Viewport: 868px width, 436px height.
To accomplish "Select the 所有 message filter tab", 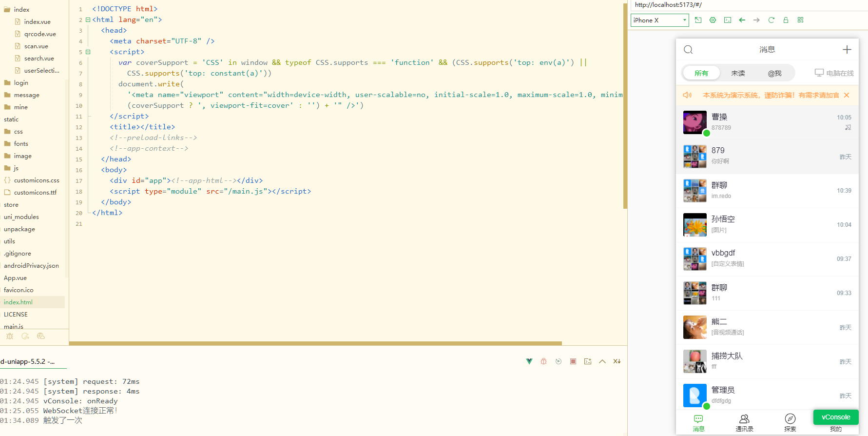I will pos(701,73).
